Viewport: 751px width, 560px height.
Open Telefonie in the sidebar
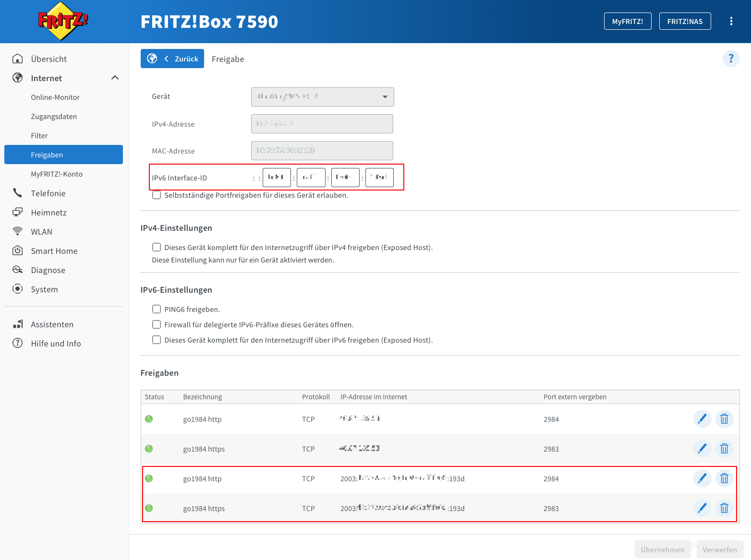(48, 193)
